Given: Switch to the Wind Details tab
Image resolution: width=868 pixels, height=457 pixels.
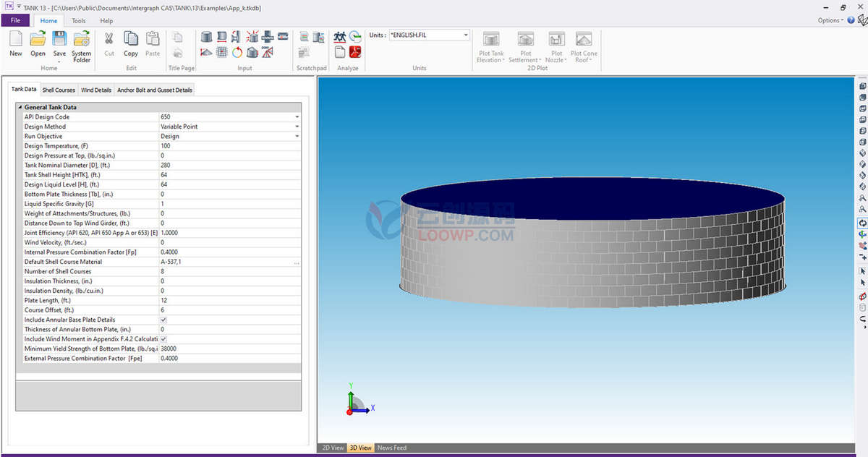Looking at the screenshot, I should [96, 90].
